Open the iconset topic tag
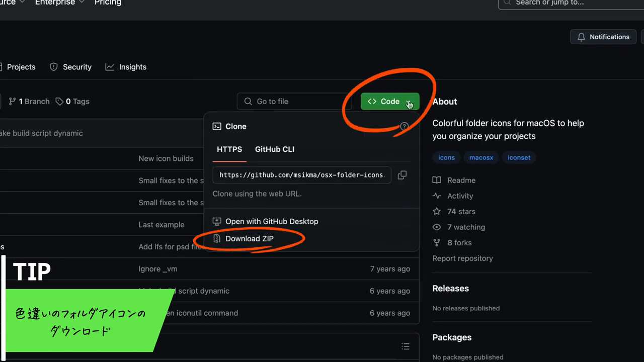 (x=519, y=157)
